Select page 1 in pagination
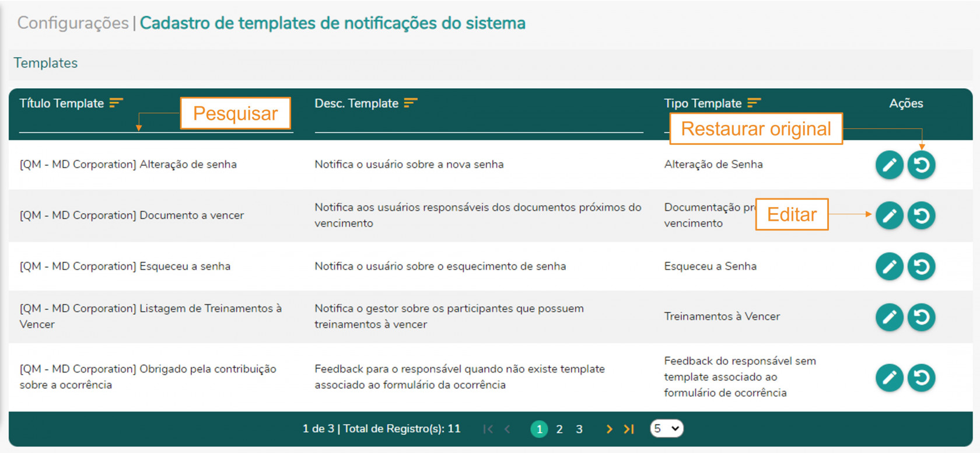The width and height of the screenshot is (980, 453). click(539, 429)
